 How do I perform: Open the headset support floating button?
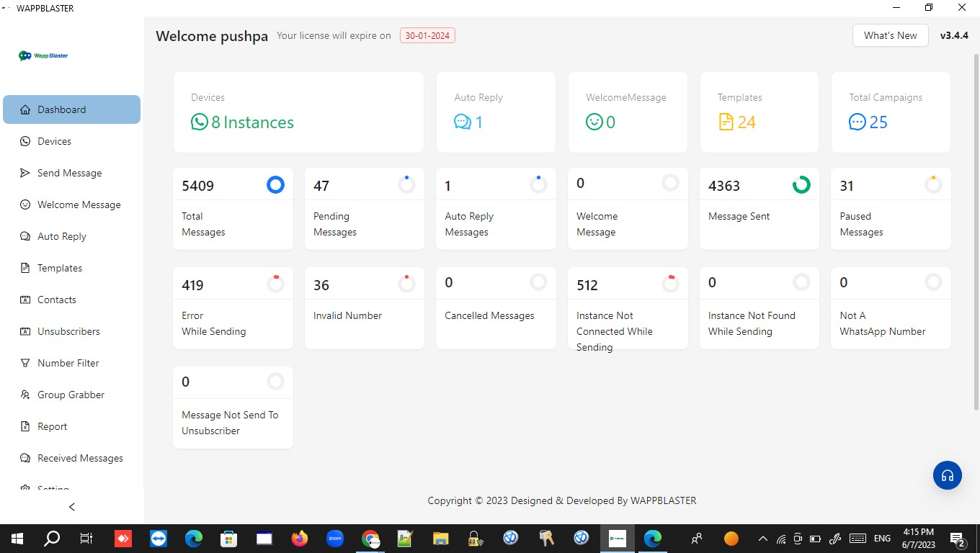[x=948, y=475]
